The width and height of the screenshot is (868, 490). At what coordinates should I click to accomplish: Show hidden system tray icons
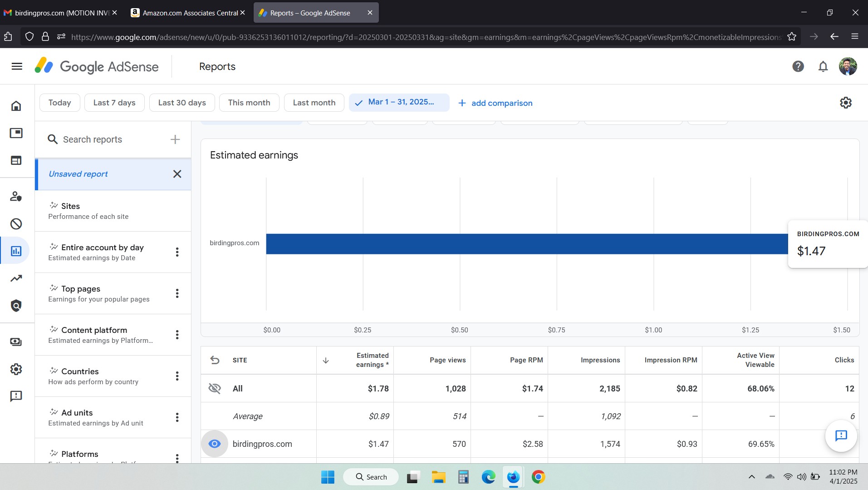[x=752, y=477]
